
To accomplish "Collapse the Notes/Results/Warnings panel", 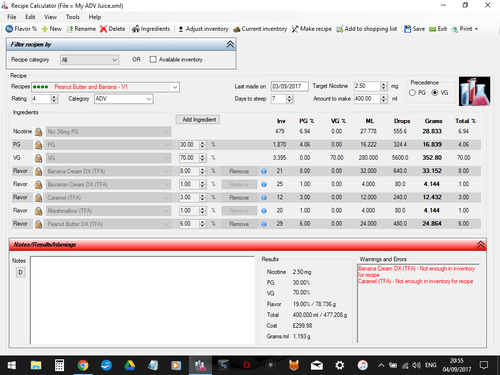I will pyautogui.click(x=480, y=245).
